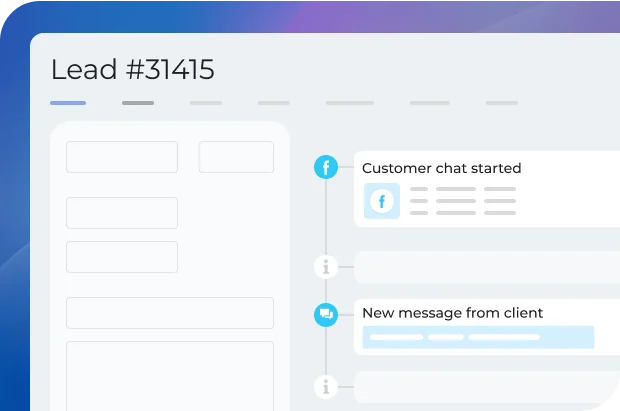Viewport: 620px width, 411px height.
Task: Open the third tab in the lead tab bar
Action: tap(206, 102)
